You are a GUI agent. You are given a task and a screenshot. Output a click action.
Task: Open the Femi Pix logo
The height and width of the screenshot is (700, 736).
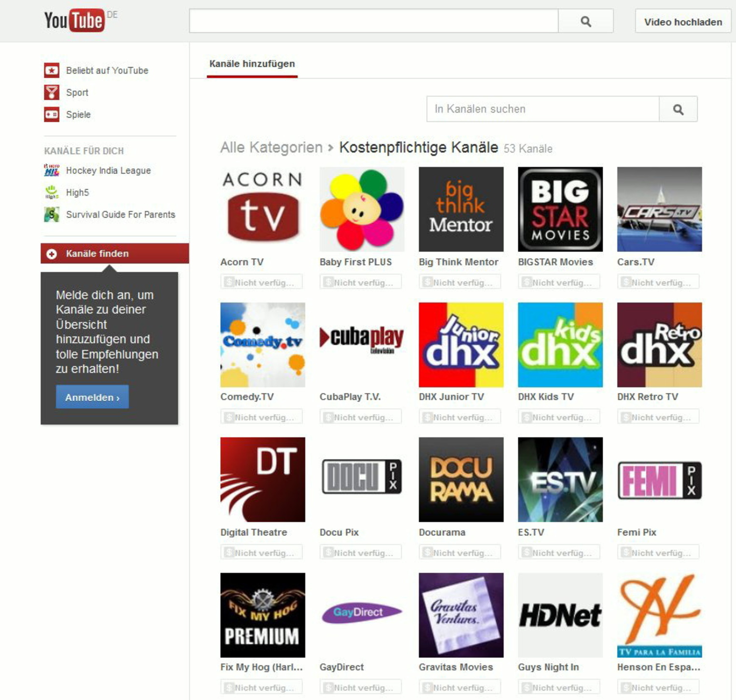(x=660, y=479)
